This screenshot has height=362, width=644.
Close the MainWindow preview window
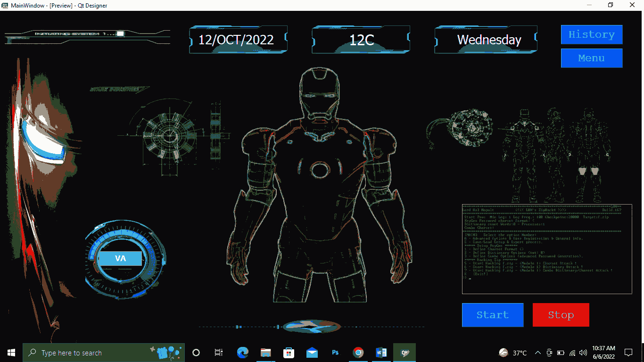633,5
